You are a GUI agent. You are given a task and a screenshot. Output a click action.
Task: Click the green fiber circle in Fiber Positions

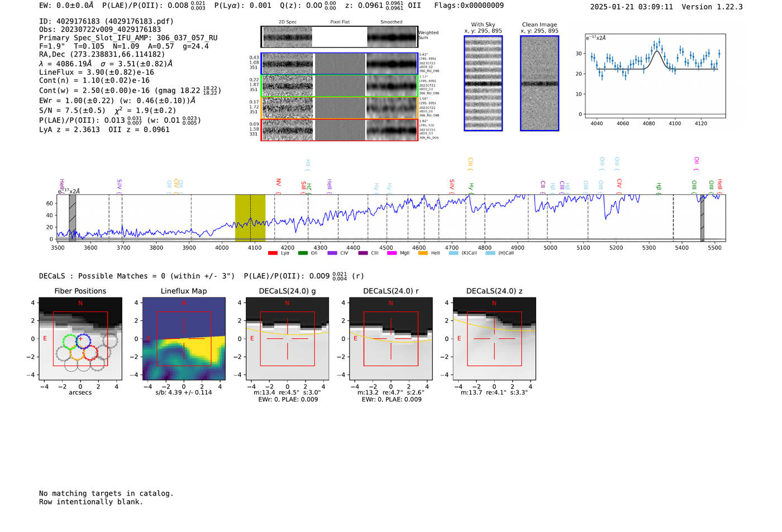(69, 341)
